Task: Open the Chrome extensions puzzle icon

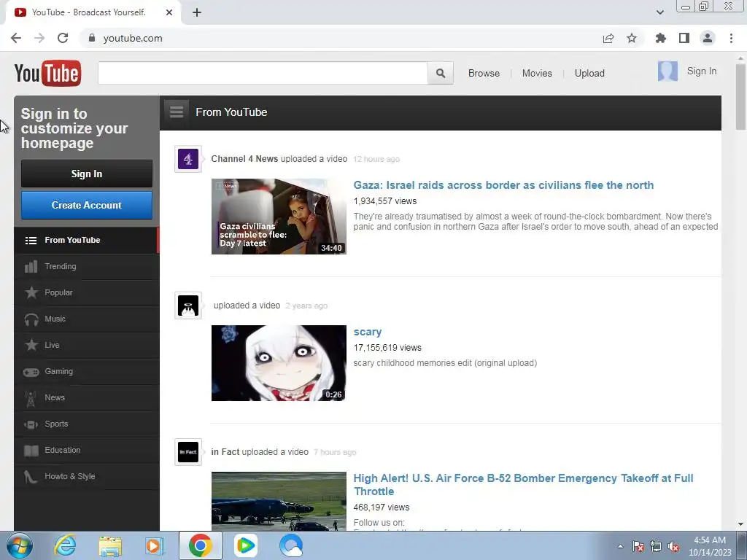Action: [660, 38]
